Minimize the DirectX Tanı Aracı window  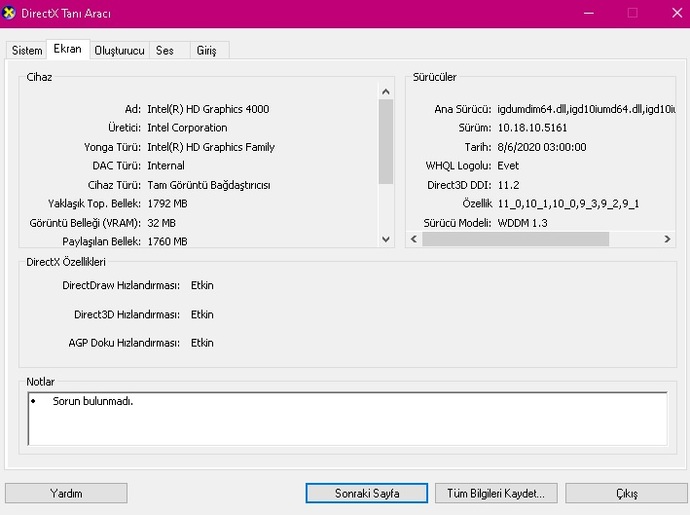(589, 13)
